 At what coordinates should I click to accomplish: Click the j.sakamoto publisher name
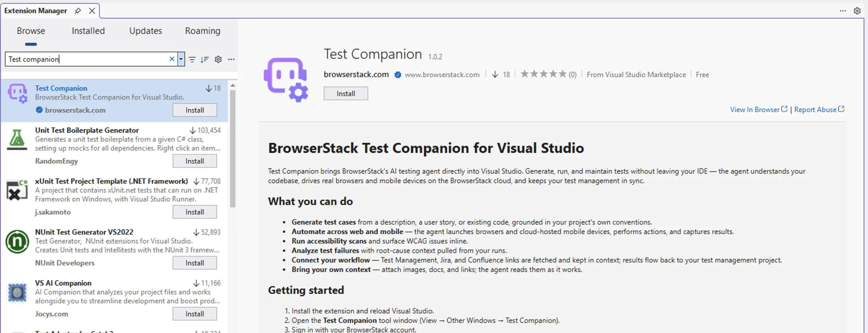53,212
